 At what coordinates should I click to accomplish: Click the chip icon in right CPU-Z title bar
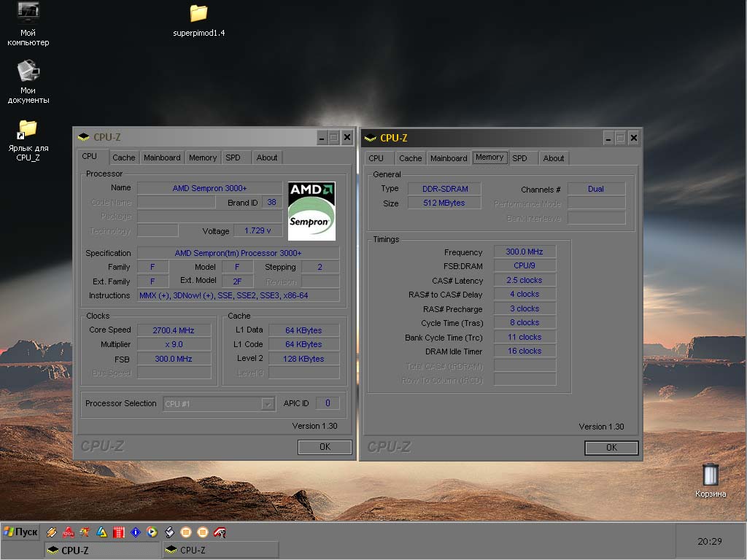point(370,138)
